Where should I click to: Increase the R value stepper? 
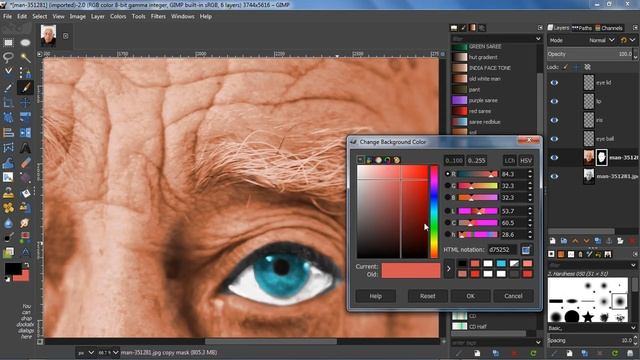pyautogui.click(x=530, y=172)
